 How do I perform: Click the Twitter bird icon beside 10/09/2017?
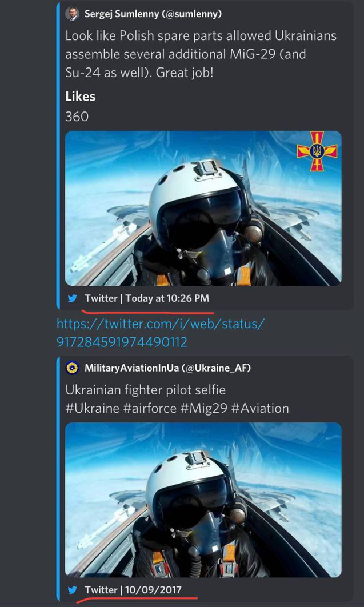tap(73, 590)
